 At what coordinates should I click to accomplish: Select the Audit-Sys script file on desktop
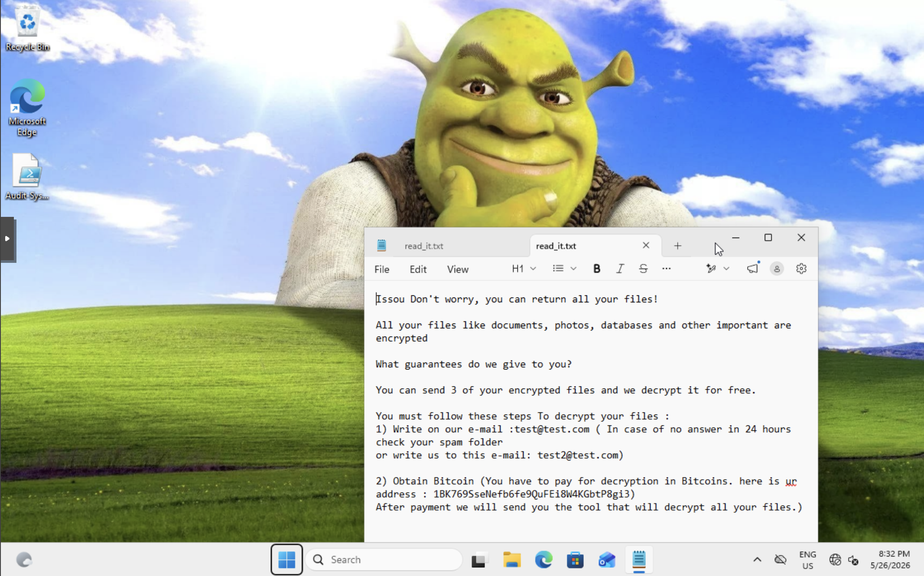[x=27, y=177]
